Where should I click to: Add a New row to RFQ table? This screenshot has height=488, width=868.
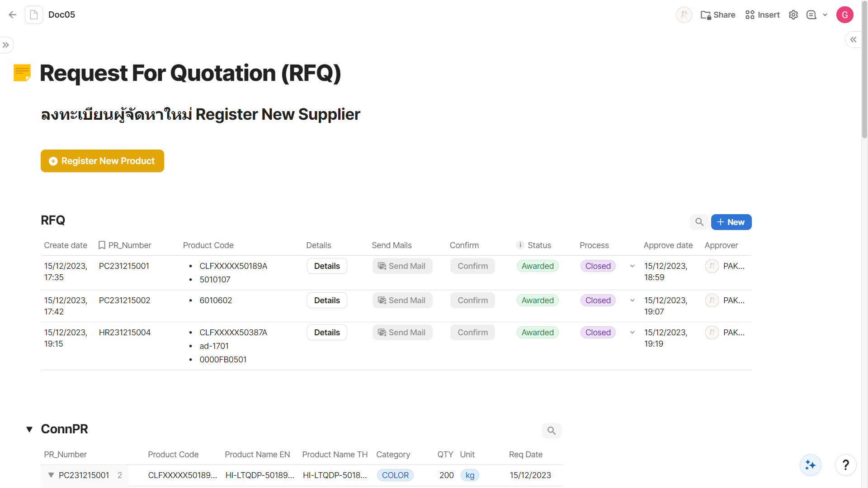(731, 222)
